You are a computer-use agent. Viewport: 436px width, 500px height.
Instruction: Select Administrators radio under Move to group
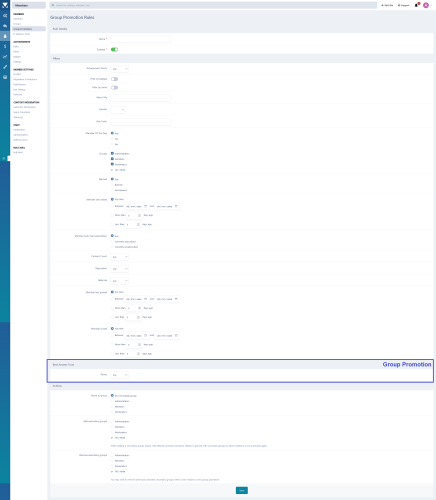pyautogui.click(x=112, y=401)
